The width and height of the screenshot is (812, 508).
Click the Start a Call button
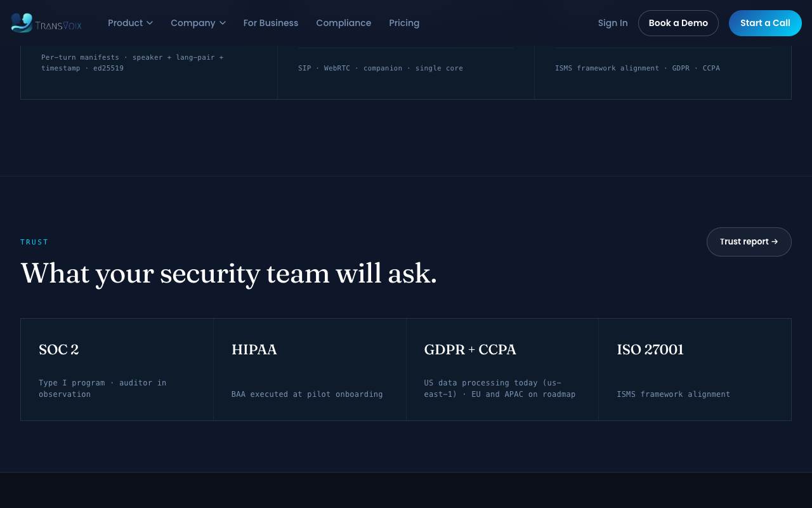coord(765,23)
